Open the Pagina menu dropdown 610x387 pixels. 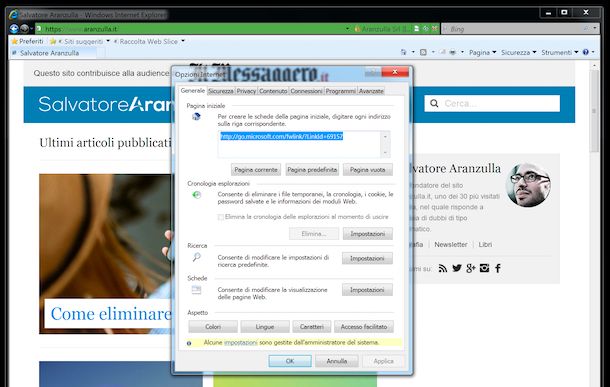482,52
